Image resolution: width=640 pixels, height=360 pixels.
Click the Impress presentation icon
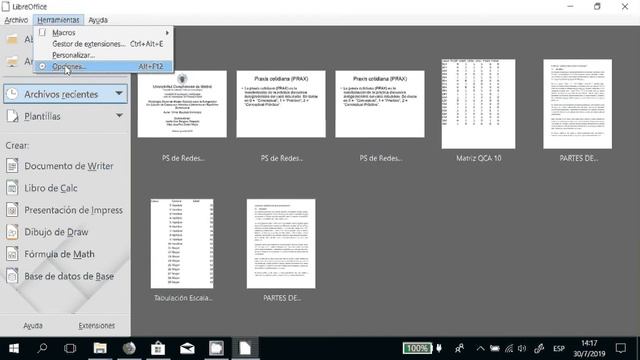point(12,210)
